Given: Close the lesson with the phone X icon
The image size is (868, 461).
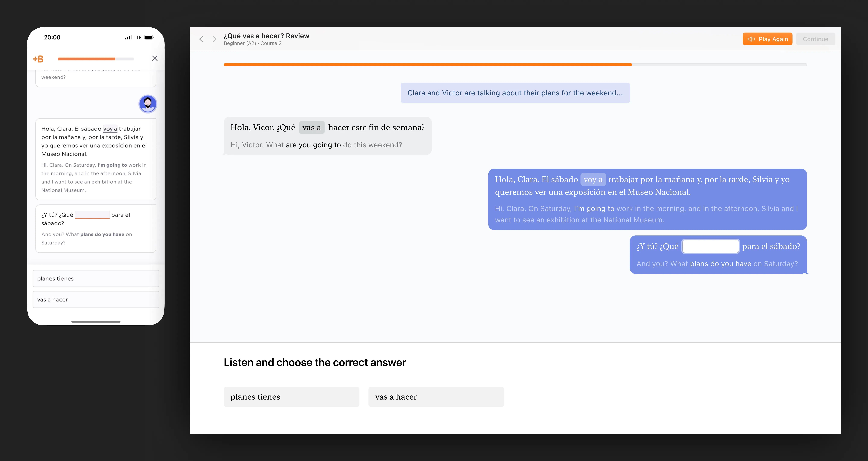Looking at the screenshot, I should (x=155, y=58).
